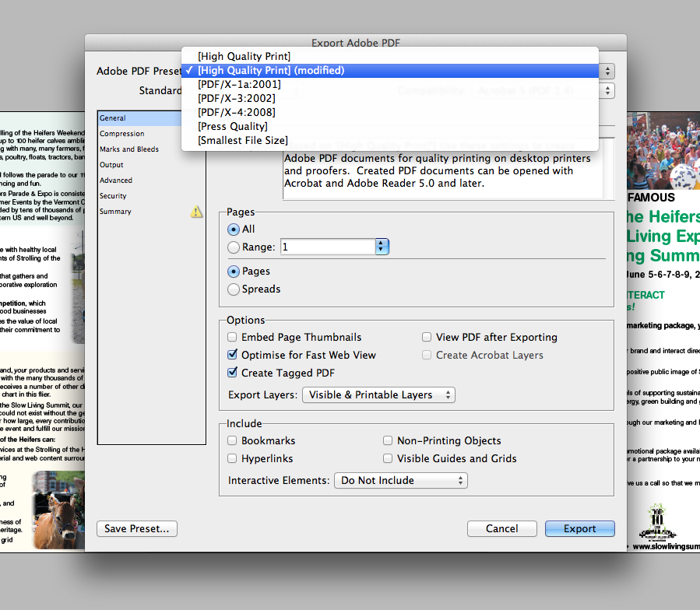Open the Output settings category
The width and height of the screenshot is (700, 610).
coord(151,165)
